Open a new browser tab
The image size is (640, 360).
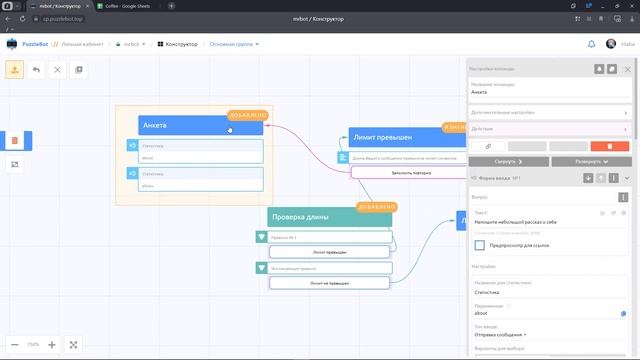click(171, 6)
